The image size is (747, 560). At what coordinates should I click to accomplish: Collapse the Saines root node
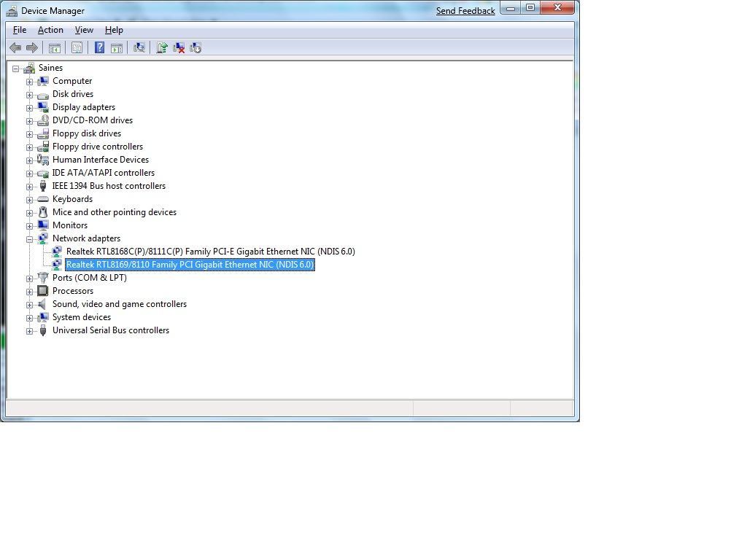[x=16, y=69]
